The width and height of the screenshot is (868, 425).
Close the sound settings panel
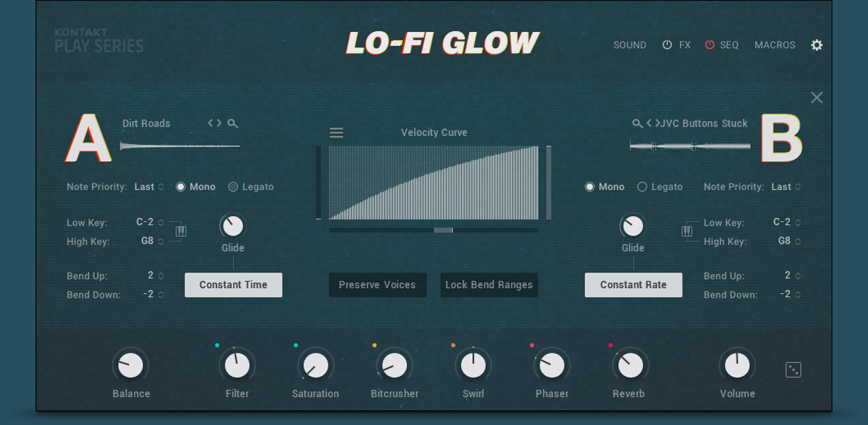click(x=817, y=97)
